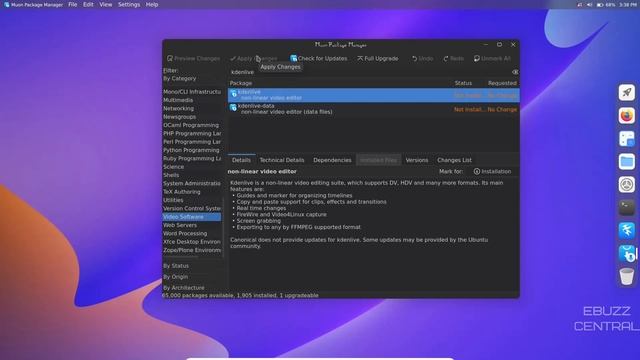Sort by the Requested column header

click(x=502, y=83)
